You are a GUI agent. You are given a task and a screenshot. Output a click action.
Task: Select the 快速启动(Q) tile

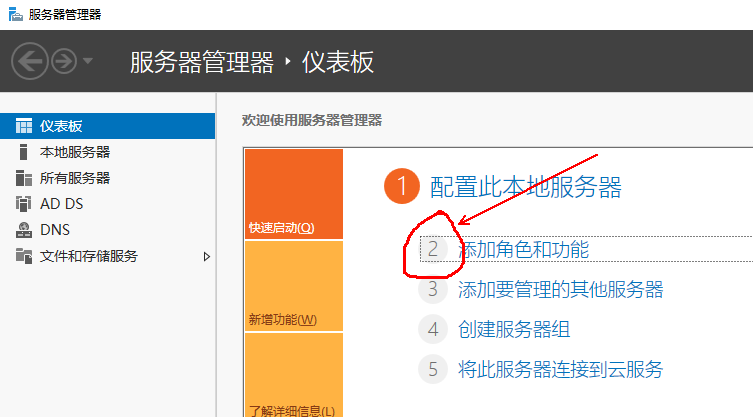click(x=294, y=194)
